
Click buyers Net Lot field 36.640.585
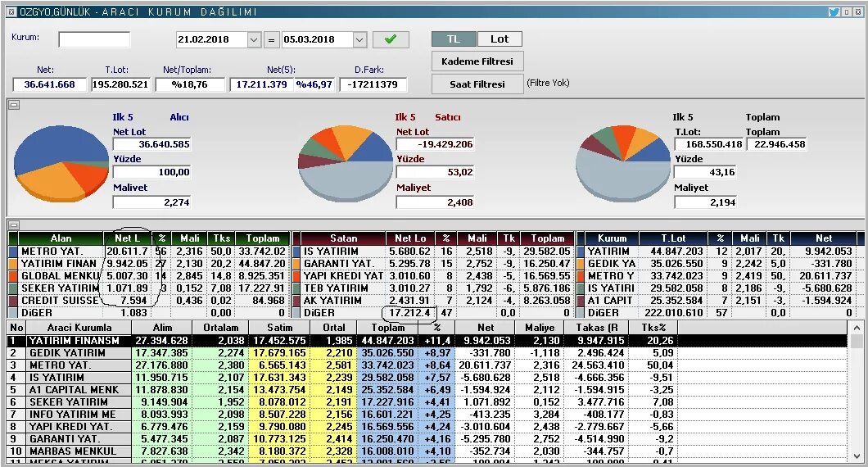(152, 144)
